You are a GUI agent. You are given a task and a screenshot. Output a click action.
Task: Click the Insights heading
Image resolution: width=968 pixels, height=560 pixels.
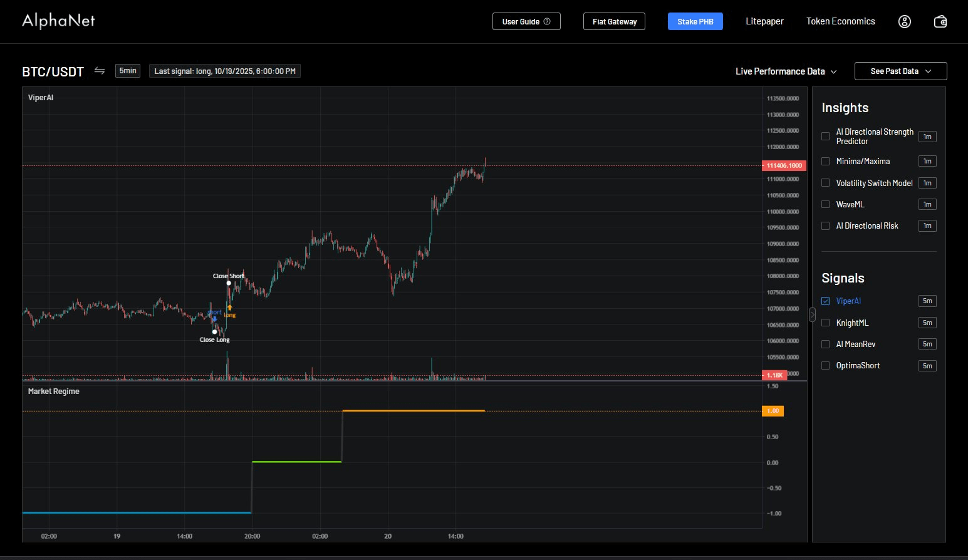pos(845,108)
